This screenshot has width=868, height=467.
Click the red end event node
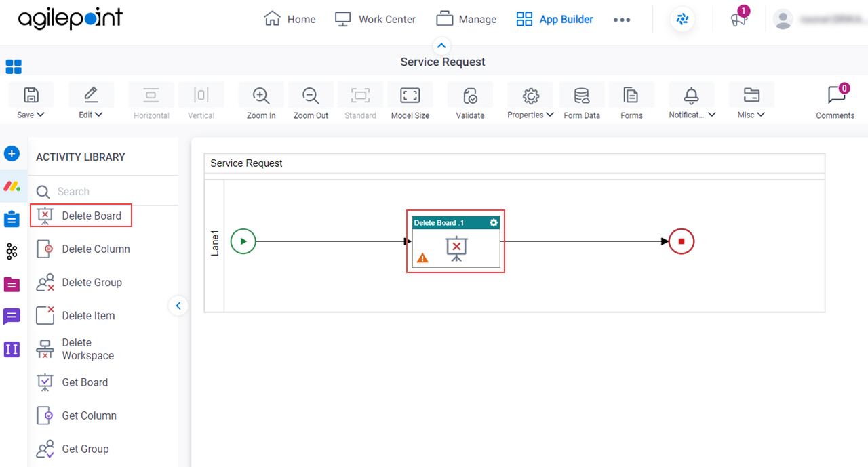coord(682,241)
